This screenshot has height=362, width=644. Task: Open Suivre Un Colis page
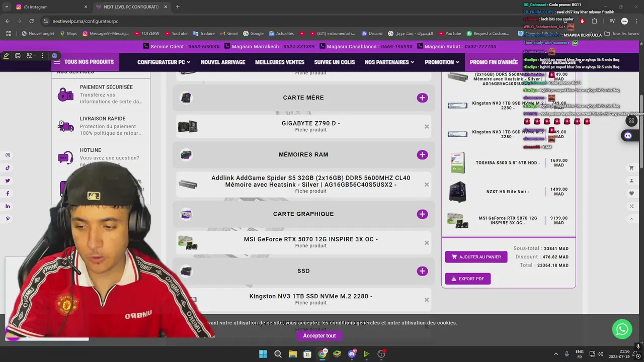click(335, 62)
